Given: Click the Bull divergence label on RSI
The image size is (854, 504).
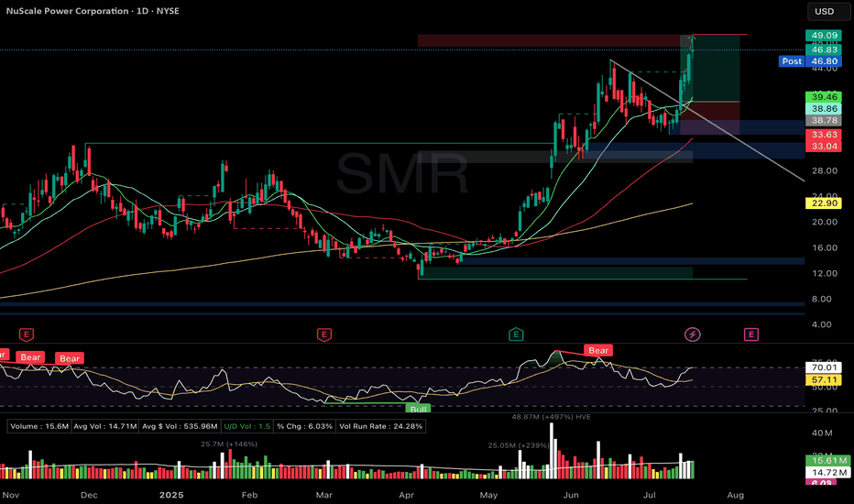Looking at the screenshot, I should point(418,409).
